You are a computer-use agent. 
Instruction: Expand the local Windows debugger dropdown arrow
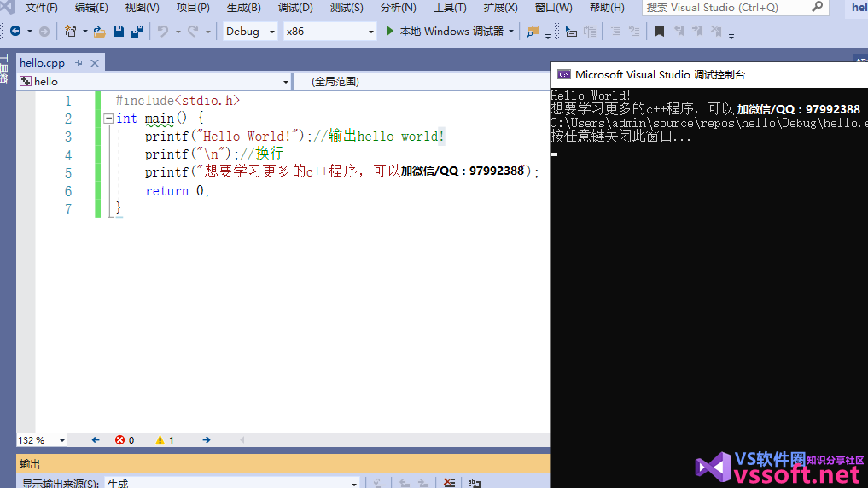pos(511,32)
